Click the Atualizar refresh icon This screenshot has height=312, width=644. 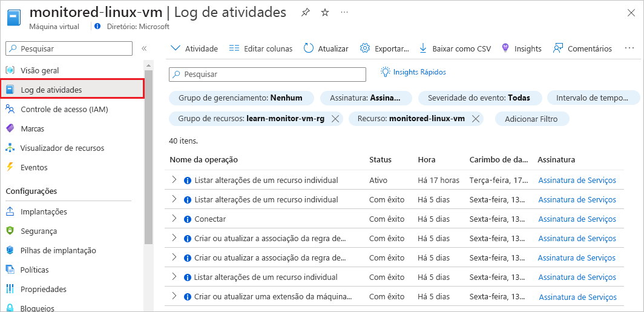(x=309, y=48)
